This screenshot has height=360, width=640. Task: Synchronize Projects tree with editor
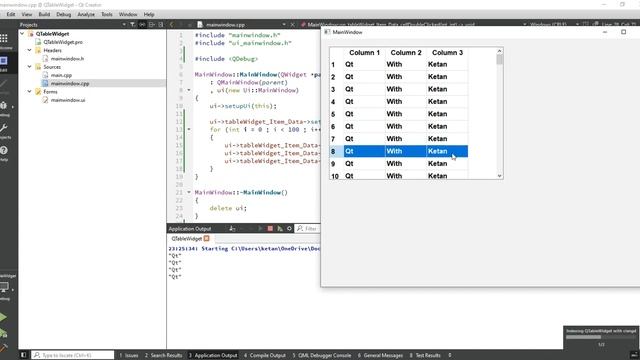142,25
